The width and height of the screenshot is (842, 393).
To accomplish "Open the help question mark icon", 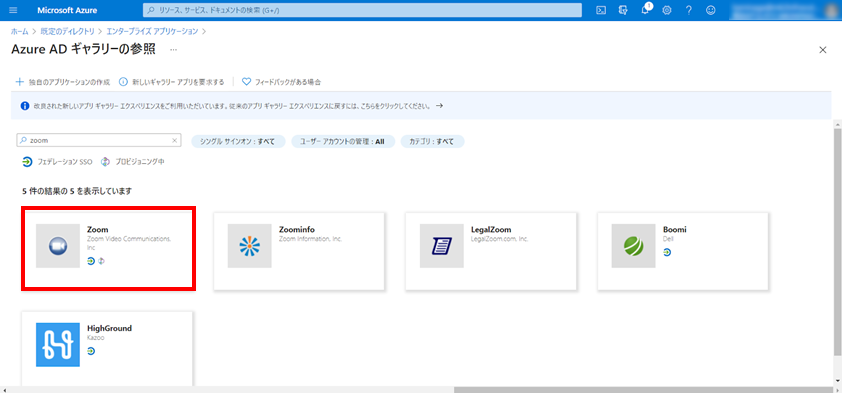I will click(689, 10).
